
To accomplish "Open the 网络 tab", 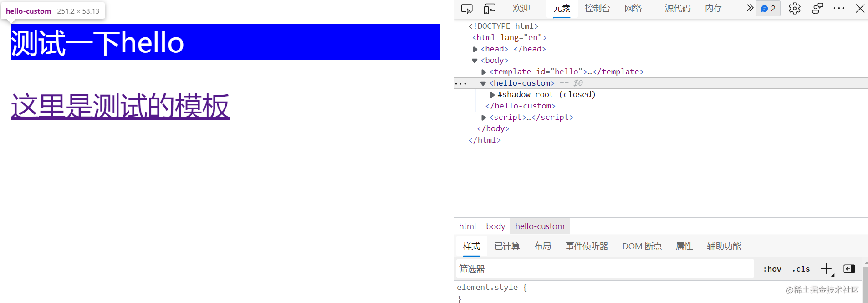I will tap(633, 8).
